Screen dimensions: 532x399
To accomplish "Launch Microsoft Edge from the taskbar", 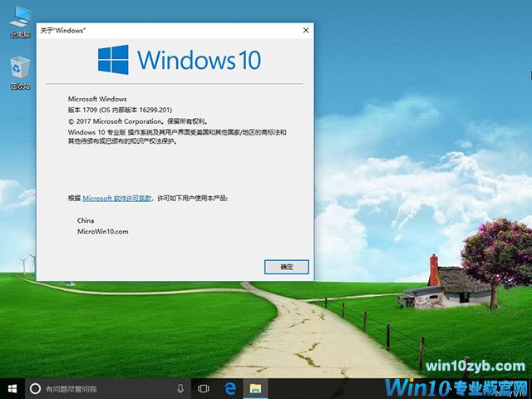I will [231, 388].
